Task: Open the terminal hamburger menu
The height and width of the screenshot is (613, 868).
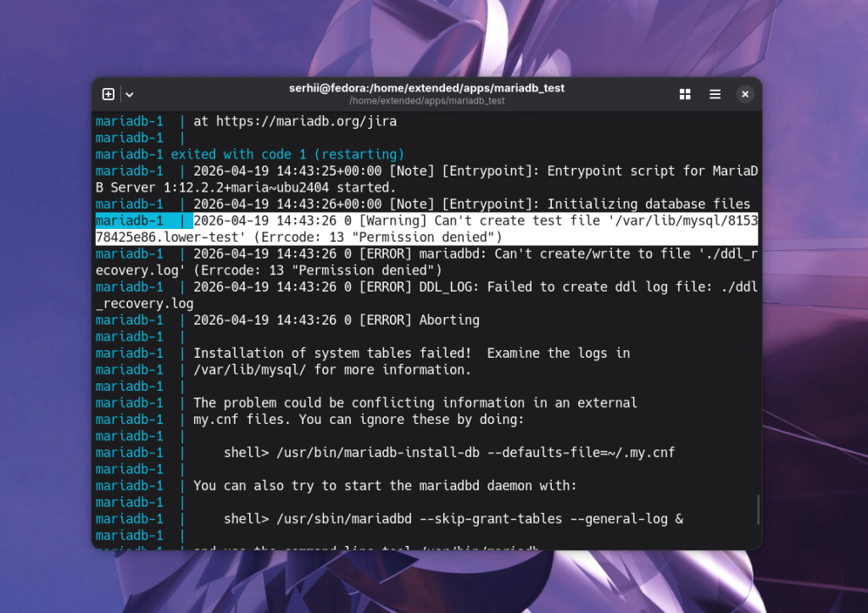Action: (x=715, y=94)
